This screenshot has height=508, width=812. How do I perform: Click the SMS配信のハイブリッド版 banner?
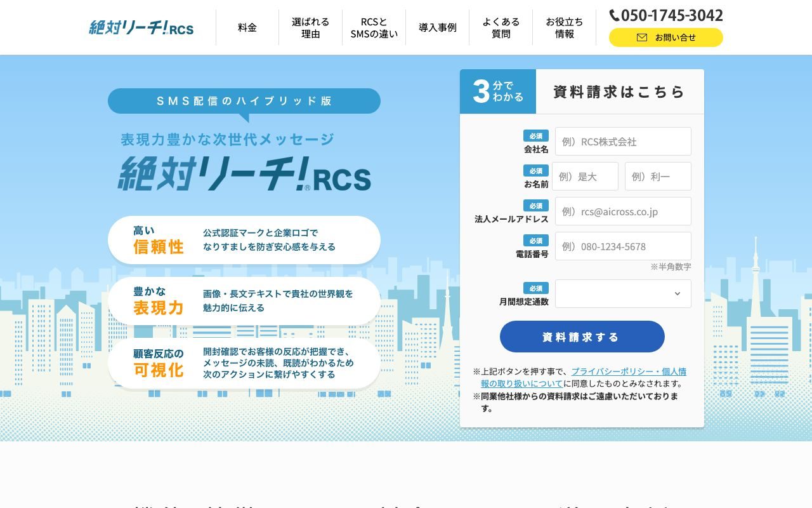(244, 101)
